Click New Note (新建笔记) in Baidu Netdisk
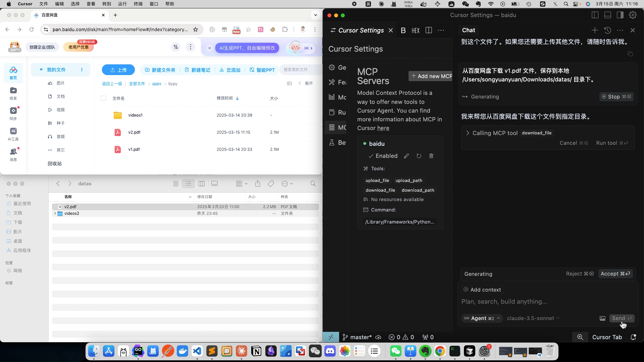Screen dimensions: 644x362 click(197, 70)
